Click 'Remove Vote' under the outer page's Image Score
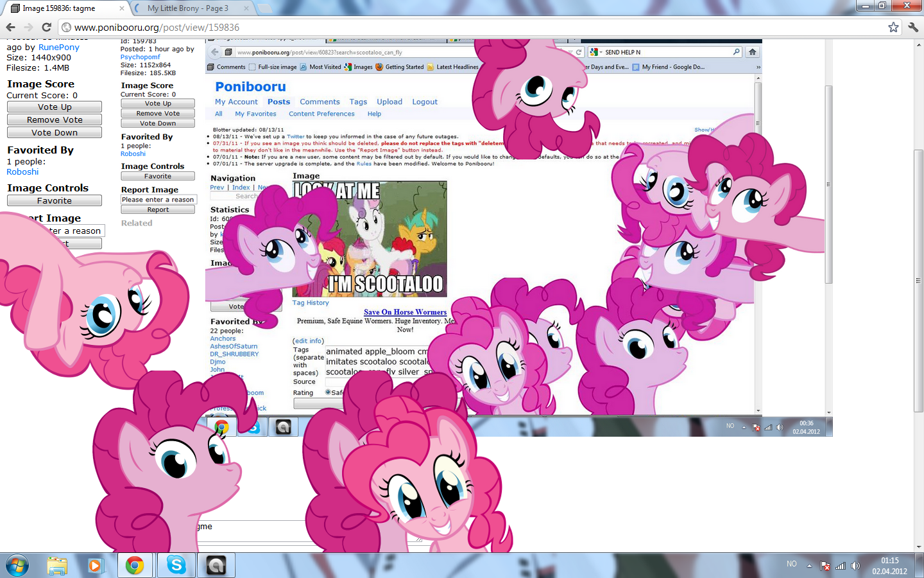Viewport: 924px width, 578px height. (x=55, y=119)
